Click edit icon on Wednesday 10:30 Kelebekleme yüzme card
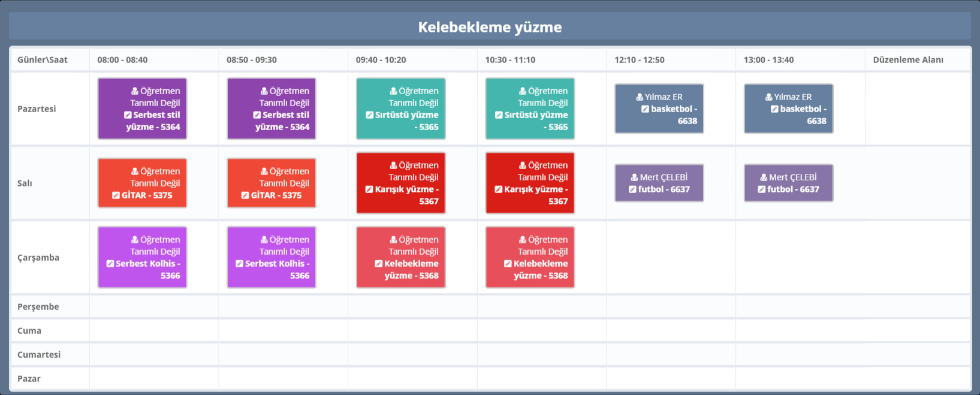The width and height of the screenshot is (980, 395). pos(508,264)
